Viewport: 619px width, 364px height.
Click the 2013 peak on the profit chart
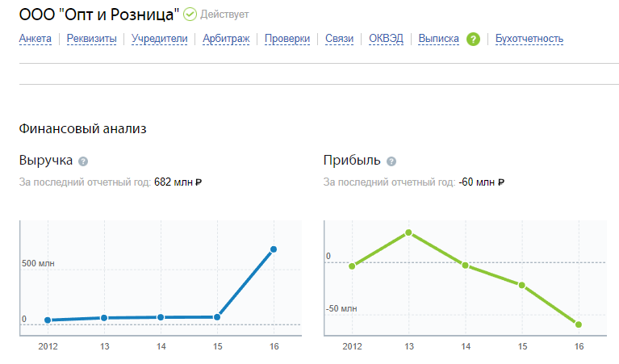point(408,232)
